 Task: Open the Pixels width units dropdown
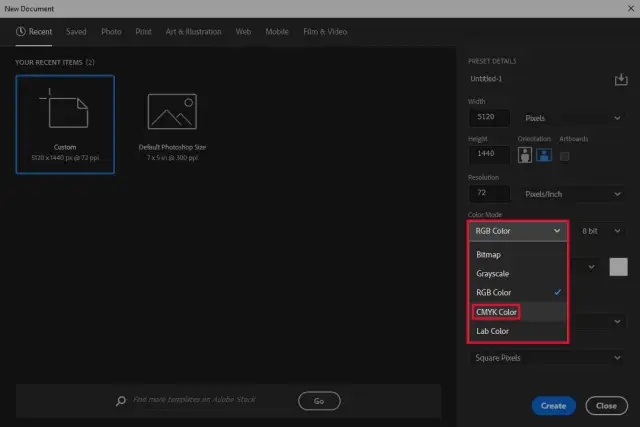tap(572, 118)
